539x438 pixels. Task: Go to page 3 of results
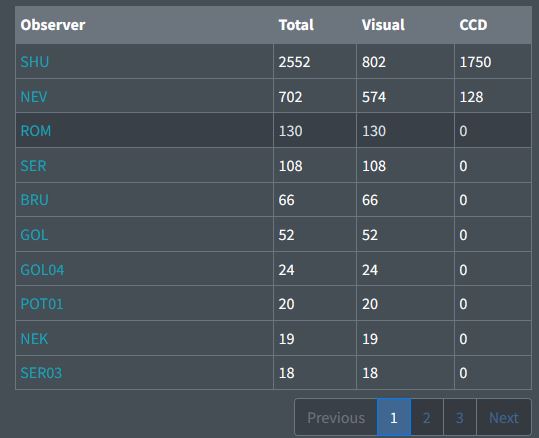click(x=460, y=417)
